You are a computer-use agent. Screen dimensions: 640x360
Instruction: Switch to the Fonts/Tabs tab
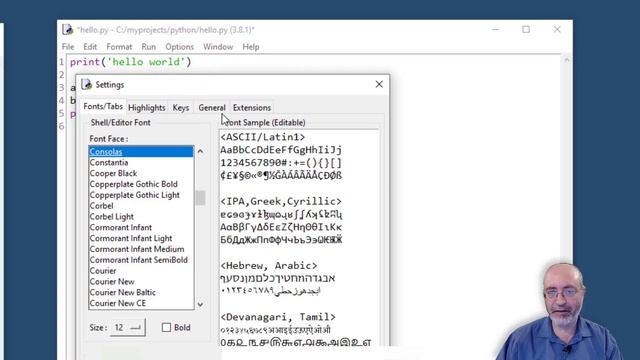coord(103,107)
